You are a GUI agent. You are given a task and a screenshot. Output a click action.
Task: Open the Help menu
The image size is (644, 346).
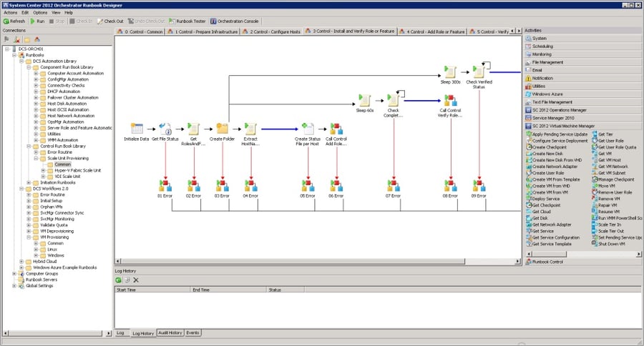coord(69,13)
